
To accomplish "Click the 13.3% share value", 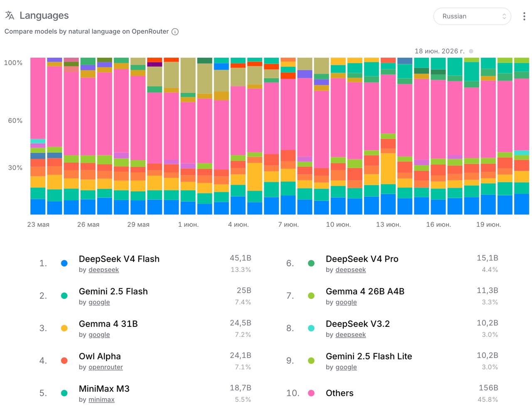I will click(241, 270).
